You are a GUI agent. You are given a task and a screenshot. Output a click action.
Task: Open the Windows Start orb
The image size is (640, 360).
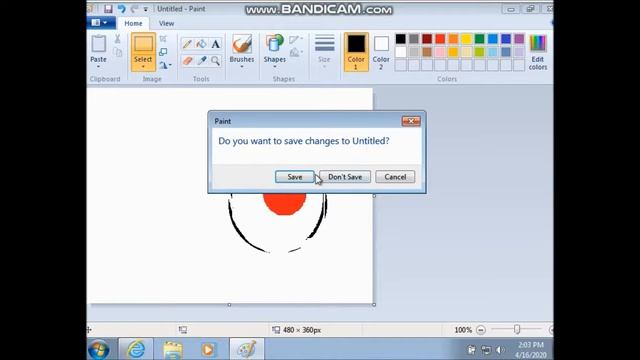pyautogui.click(x=99, y=350)
